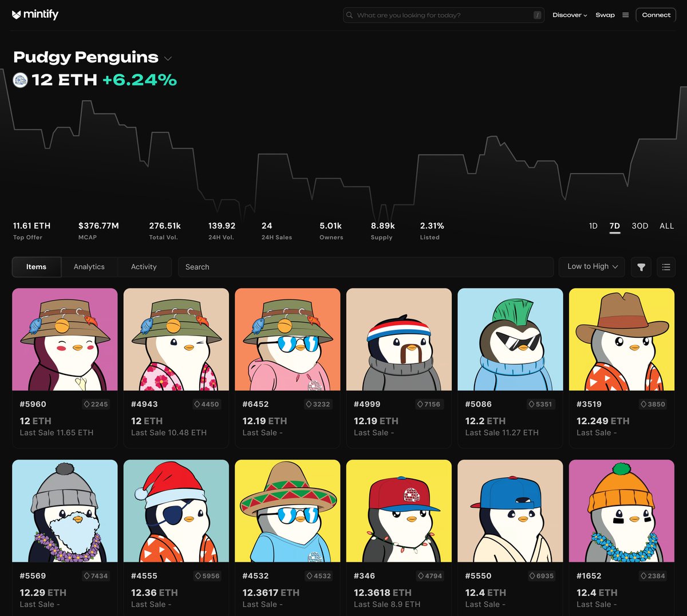Click the 12.249 ETH price

point(603,421)
